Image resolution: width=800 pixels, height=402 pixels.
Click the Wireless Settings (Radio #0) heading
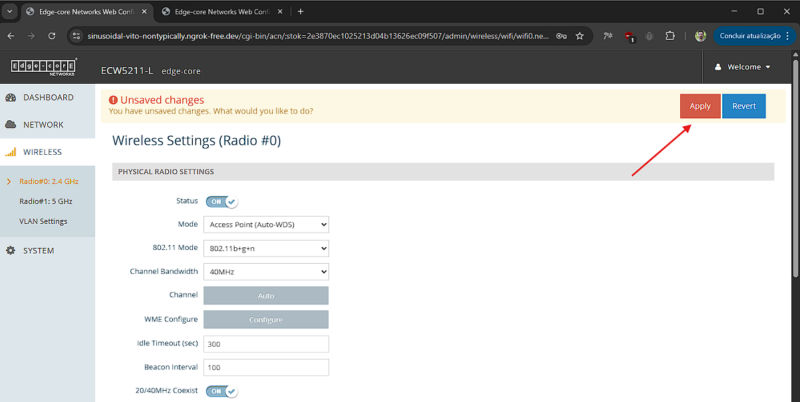(196, 140)
